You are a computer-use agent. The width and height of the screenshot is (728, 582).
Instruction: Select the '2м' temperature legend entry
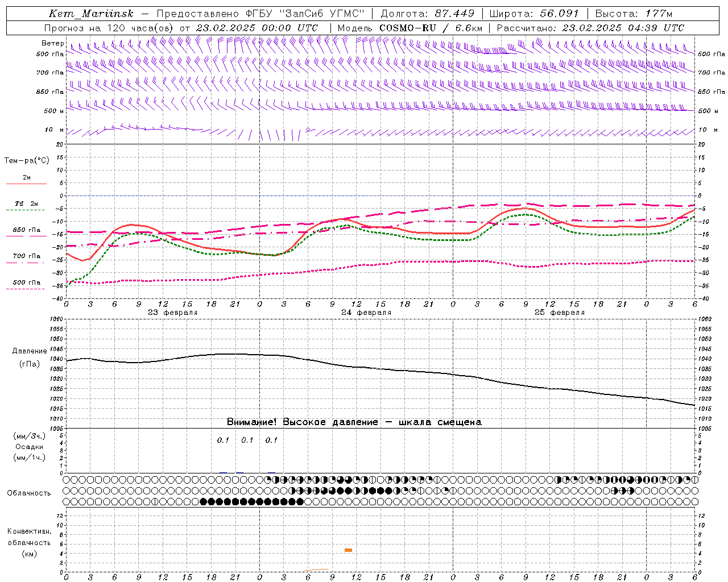(27, 178)
